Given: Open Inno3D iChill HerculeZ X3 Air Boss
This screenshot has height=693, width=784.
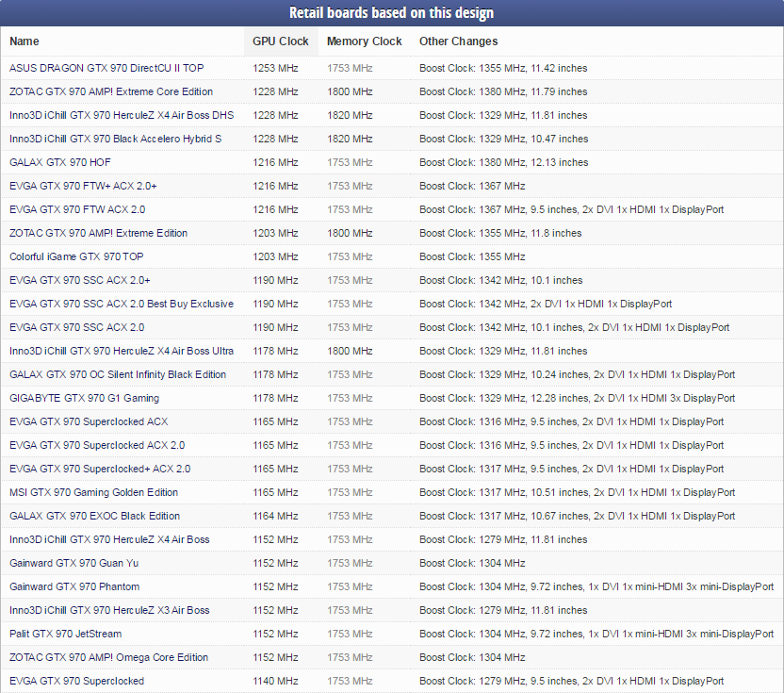Looking at the screenshot, I should click(109, 609).
